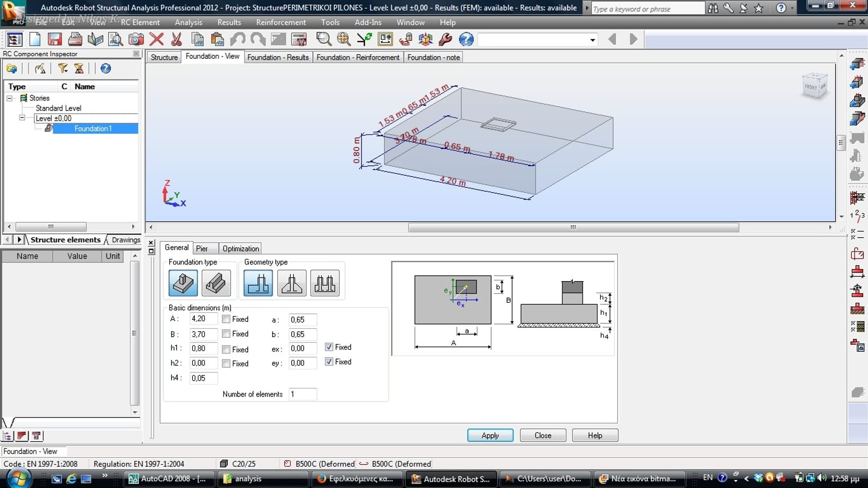Click the Print icon in toolbar
868x488 pixels.
click(x=75, y=39)
